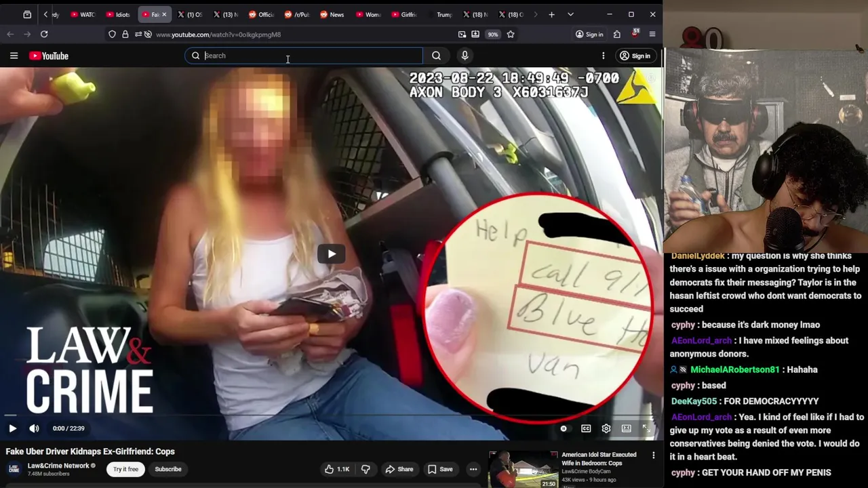Dislike the video with thumbs down

tap(366, 469)
